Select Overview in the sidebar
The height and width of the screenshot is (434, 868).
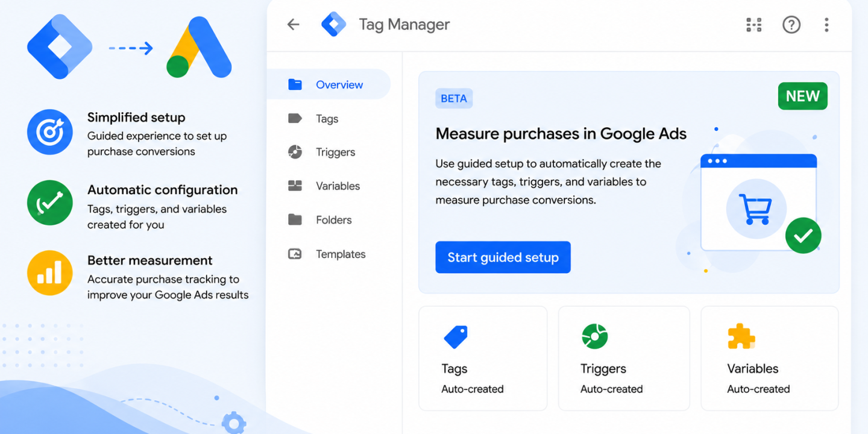(329, 84)
